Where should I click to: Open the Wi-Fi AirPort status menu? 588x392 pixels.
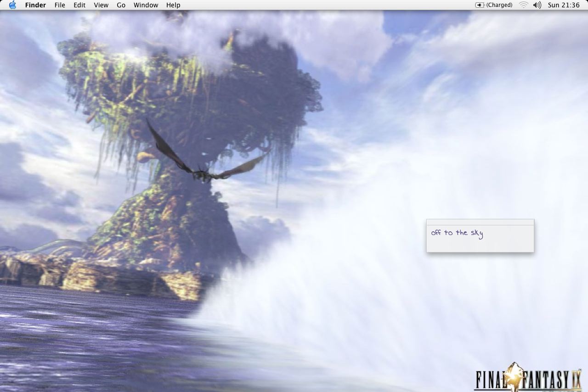[524, 5]
